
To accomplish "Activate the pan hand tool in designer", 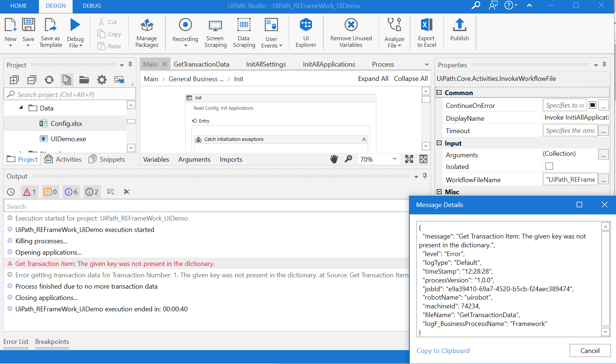I will pos(334,159).
